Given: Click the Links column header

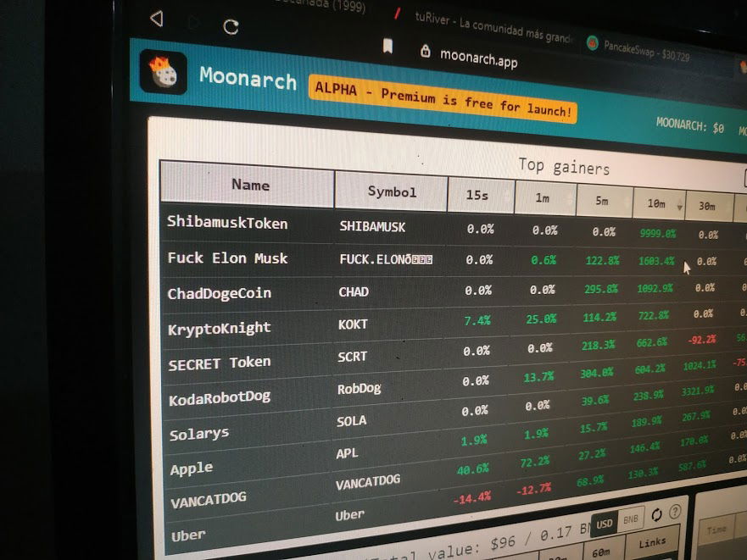Looking at the screenshot, I should point(652,542).
